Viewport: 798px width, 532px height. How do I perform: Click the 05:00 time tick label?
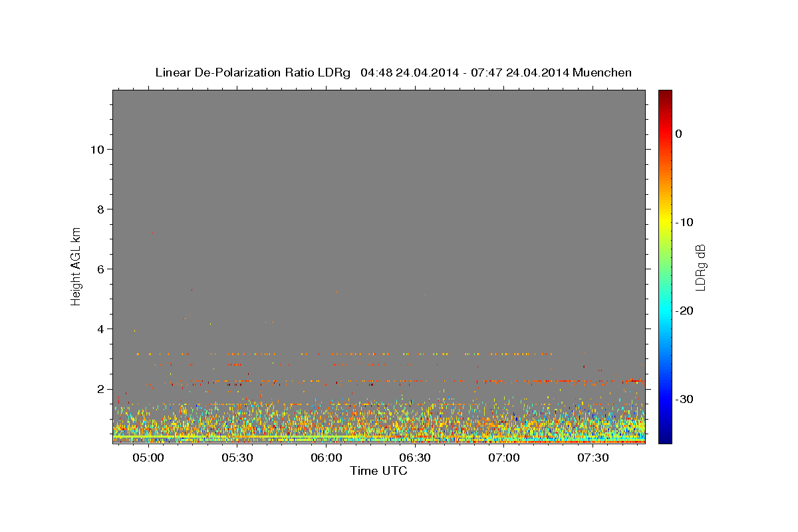click(148, 458)
